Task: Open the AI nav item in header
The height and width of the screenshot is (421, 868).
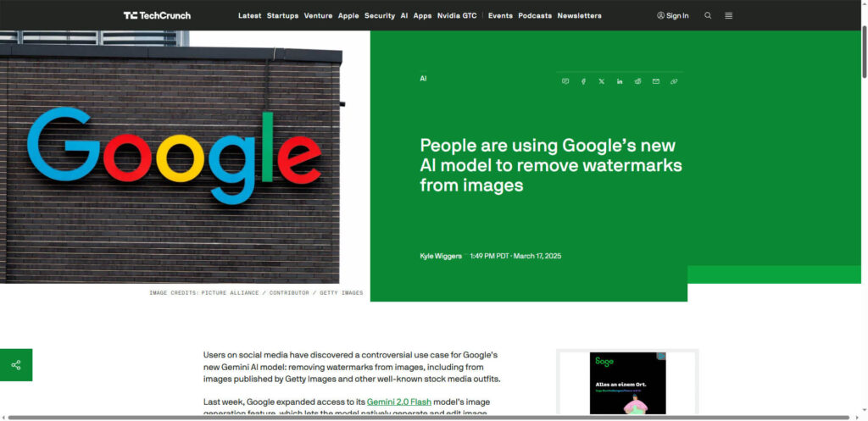Action: coord(404,15)
